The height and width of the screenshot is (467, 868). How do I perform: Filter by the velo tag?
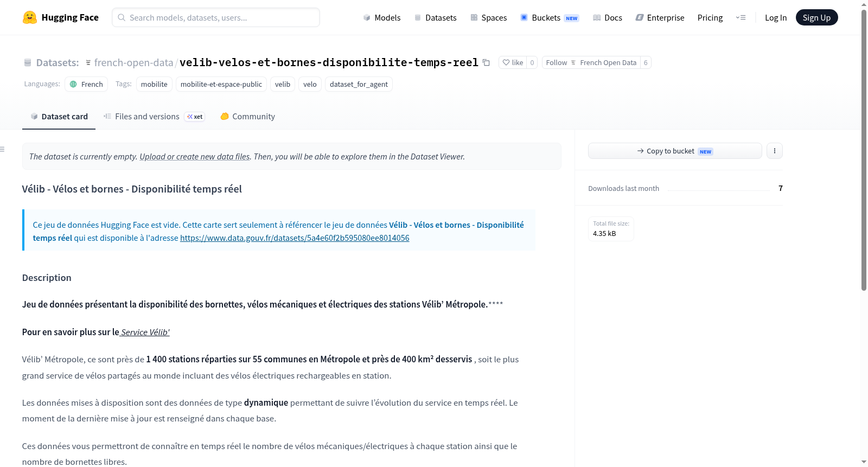[310, 84]
